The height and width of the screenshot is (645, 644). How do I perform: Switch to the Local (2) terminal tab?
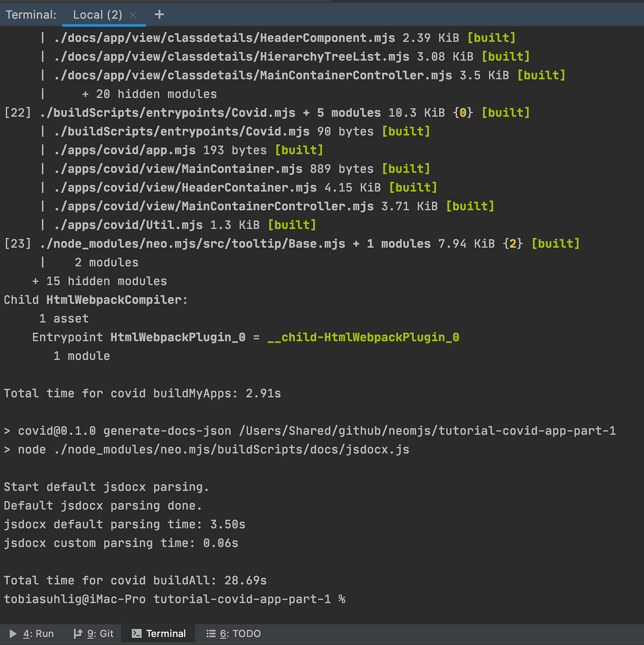point(98,14)
